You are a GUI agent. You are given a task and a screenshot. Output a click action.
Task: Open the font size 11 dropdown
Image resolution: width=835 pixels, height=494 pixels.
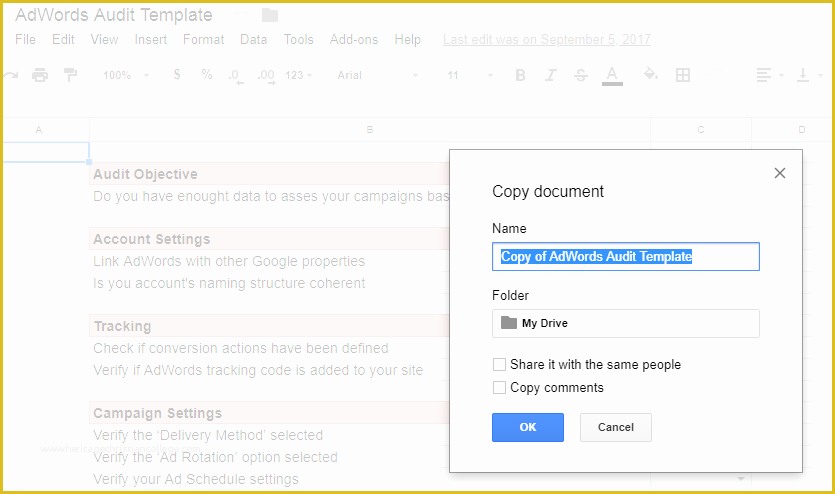[470, 75]
